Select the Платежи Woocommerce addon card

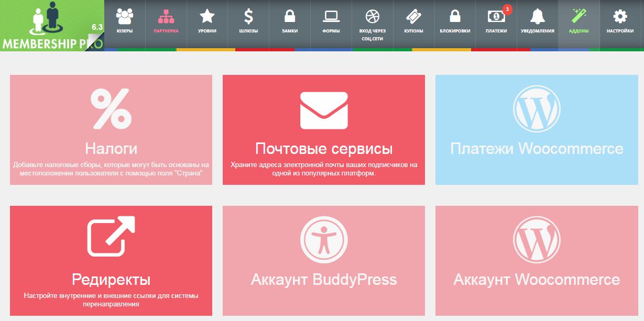click(x=537, y=130)
